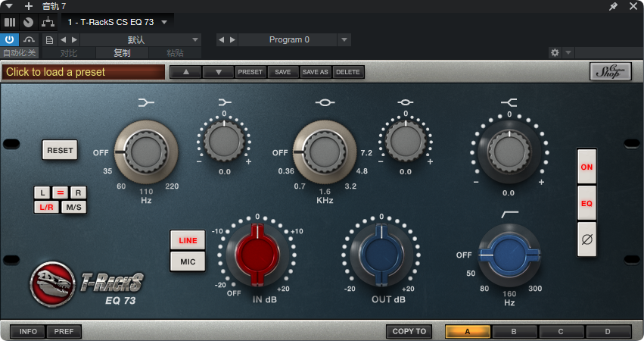Select the R channel button
644x341 pixels.
pos(78,192)
